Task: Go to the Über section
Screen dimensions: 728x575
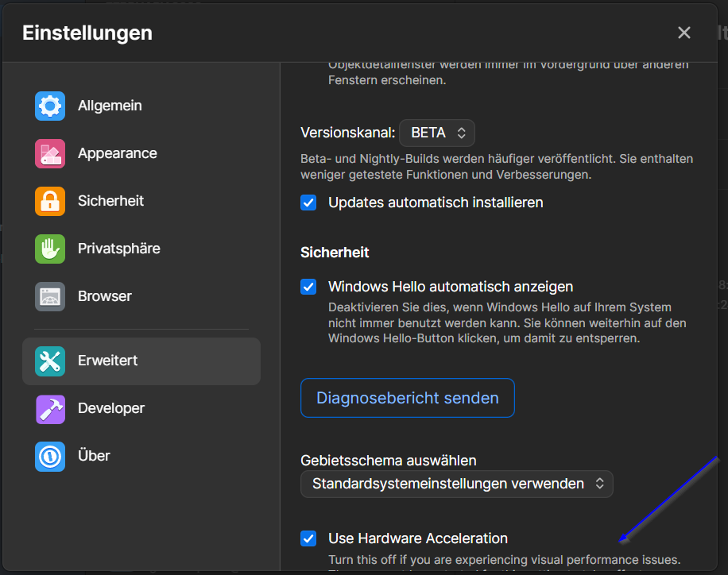Action: [94, 457]
